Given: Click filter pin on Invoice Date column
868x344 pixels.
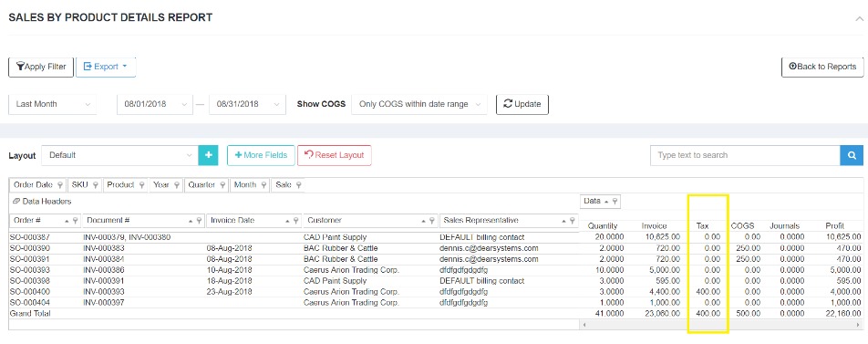Looking at the screenshot, I should coord(296,221).
